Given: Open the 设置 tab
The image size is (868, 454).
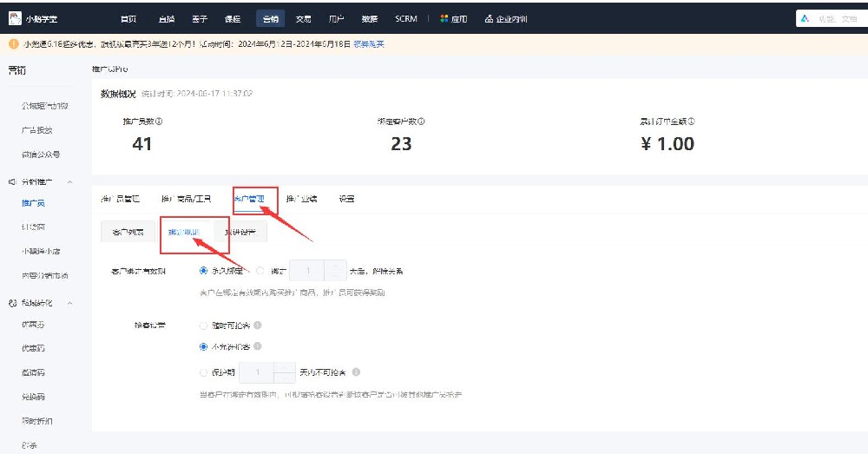Looking at the screenshot, I should [346, 199].
